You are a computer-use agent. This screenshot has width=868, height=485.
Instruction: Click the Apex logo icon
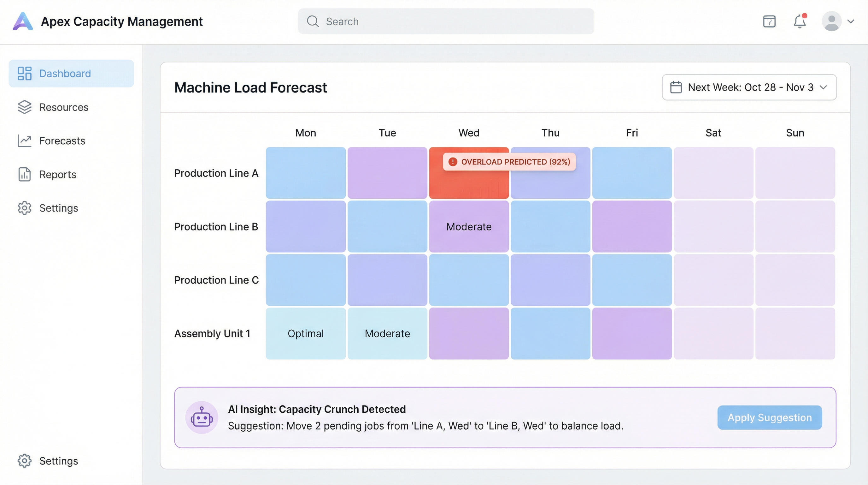click(23, 21)
